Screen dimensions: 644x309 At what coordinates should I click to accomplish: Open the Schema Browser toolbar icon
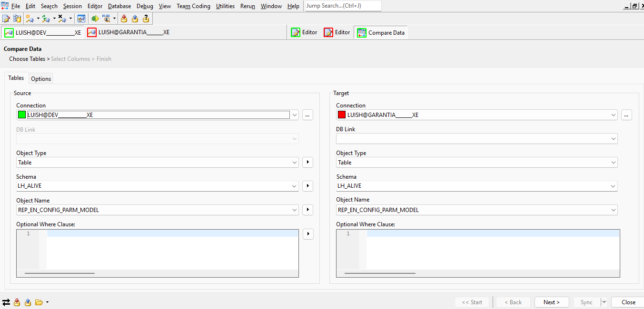click(17, 19)
